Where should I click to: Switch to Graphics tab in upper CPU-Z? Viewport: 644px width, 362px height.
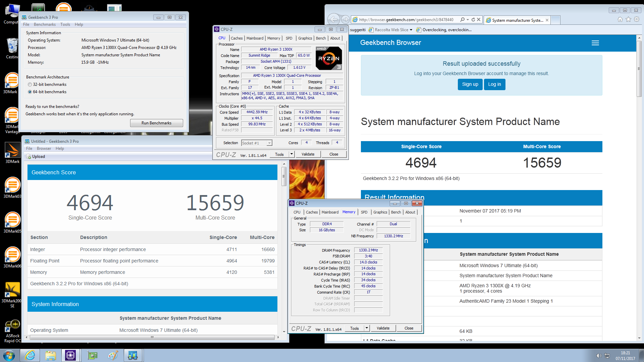click(x=305, y=38)
